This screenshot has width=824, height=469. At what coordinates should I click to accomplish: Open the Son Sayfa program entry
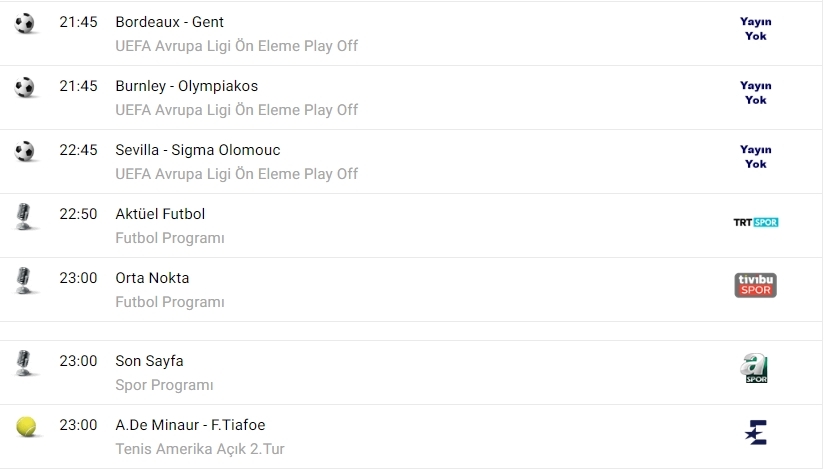[150, 361]
